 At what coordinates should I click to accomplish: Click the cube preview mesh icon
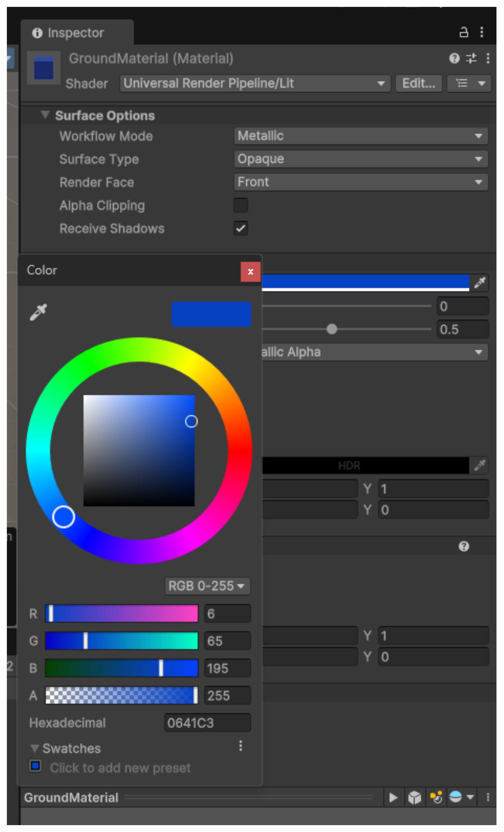click(x=414, y=798)
